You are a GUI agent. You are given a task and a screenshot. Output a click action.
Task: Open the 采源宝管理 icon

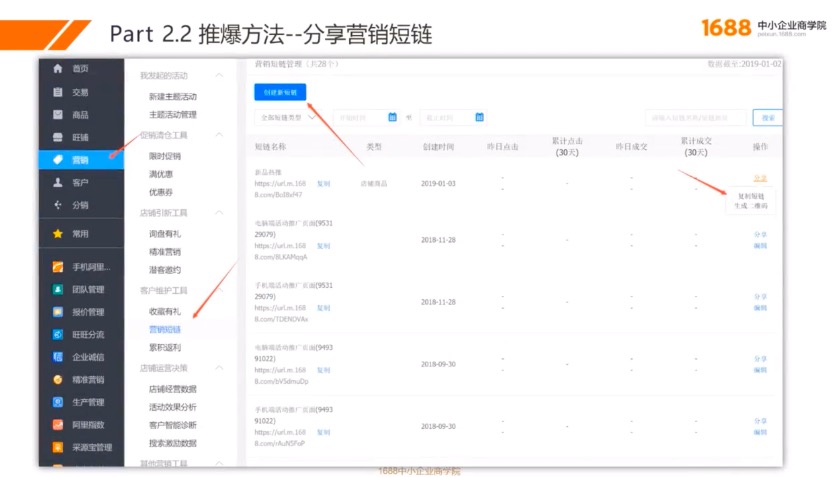pyautogui.click(x=58, y=447)
